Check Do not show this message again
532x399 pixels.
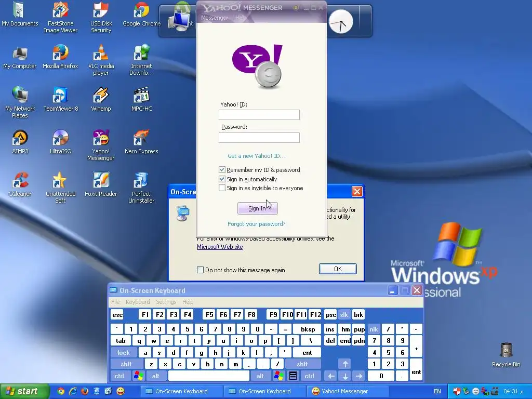click(200, 270)
